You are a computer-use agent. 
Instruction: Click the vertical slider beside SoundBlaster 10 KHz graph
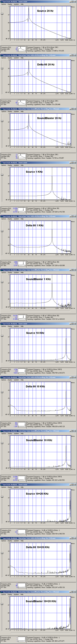[2, 443]
